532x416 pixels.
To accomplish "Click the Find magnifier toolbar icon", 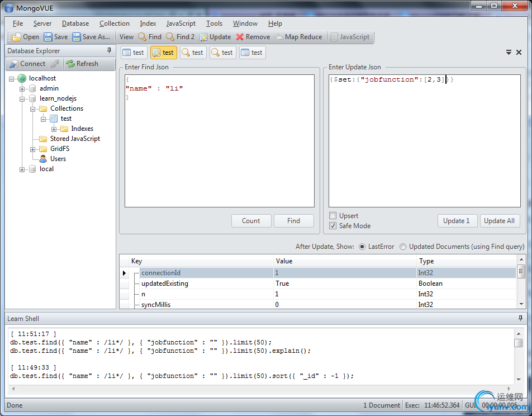I will coord(142,37).
